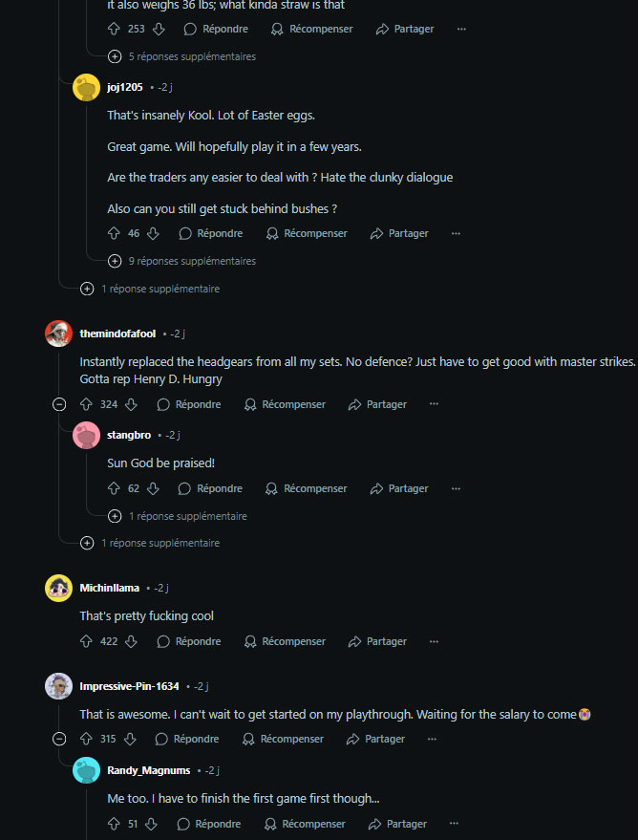Upvote Impressive-Pin-1634's comment
The width and height of the screenshot is (638, 840).
(x=86, y=739)
